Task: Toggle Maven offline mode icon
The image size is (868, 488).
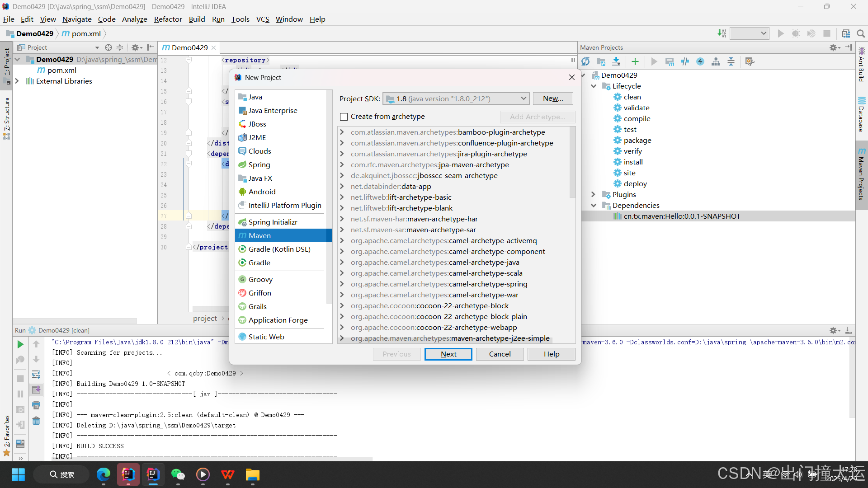Action: pyautogui.click(x=685, y=61)
